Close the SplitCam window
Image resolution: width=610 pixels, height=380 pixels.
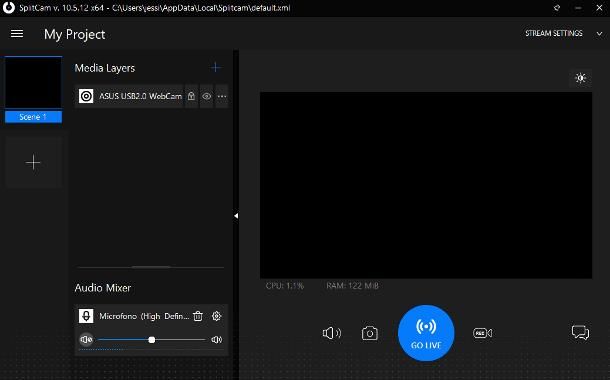pyautogui.click(x=599, y=7)
